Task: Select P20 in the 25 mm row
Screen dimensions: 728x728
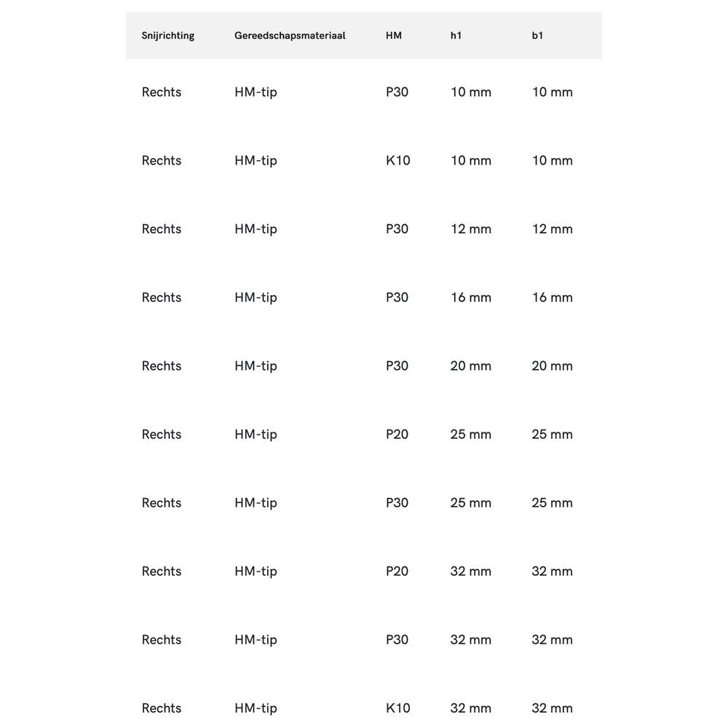Action: [397, 434]
